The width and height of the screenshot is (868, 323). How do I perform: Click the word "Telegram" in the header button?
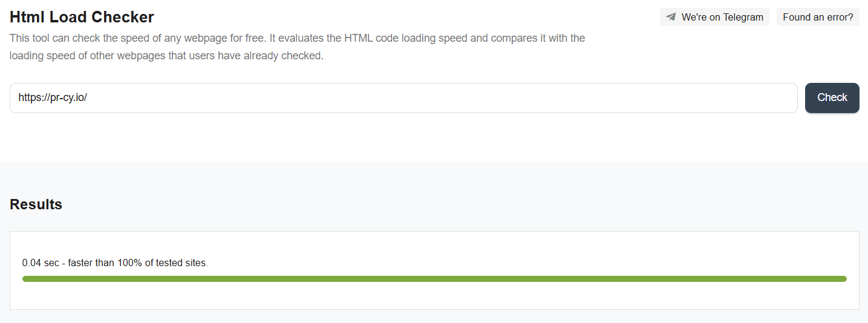click(x=743, y=17)
